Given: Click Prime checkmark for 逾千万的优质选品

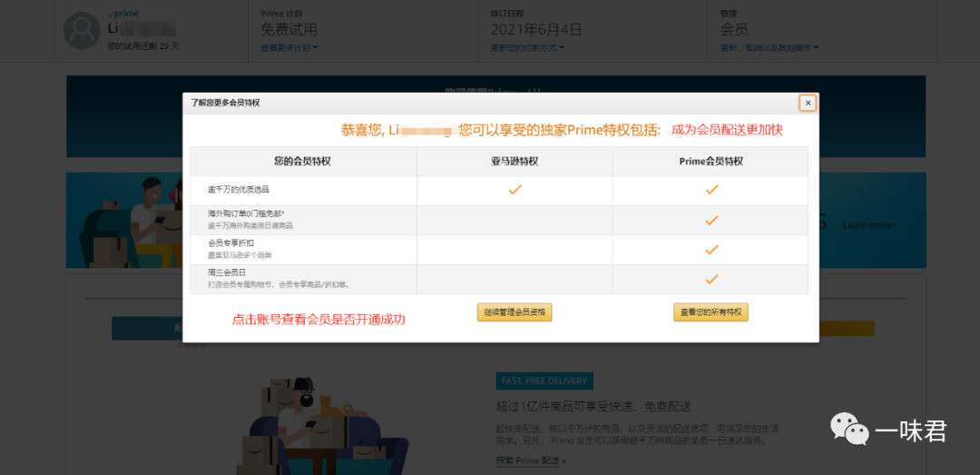Looking at the screenshot, I should (711, 190).
